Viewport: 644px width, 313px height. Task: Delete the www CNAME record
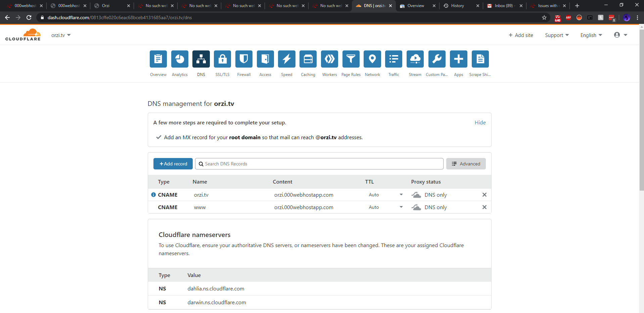[485, 207]
